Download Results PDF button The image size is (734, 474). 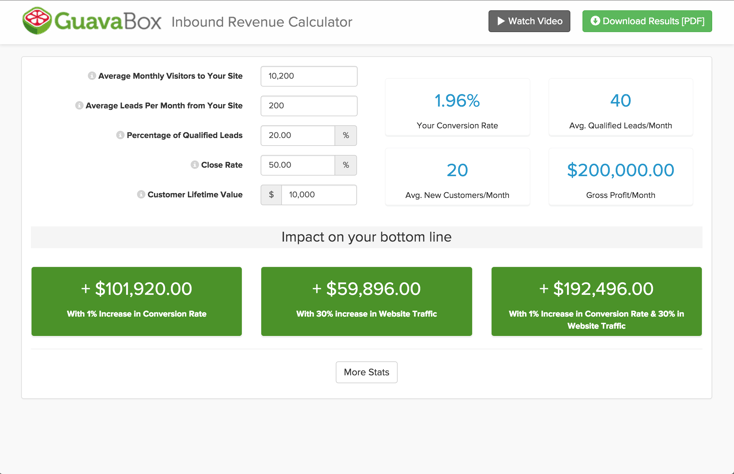pyautogui.click(x=647, y=21)
